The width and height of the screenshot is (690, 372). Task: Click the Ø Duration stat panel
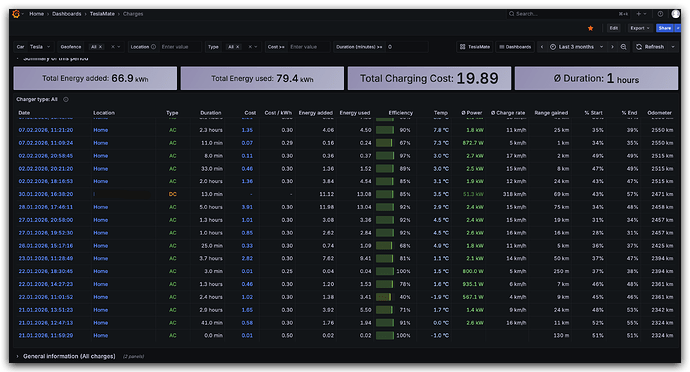596,78
